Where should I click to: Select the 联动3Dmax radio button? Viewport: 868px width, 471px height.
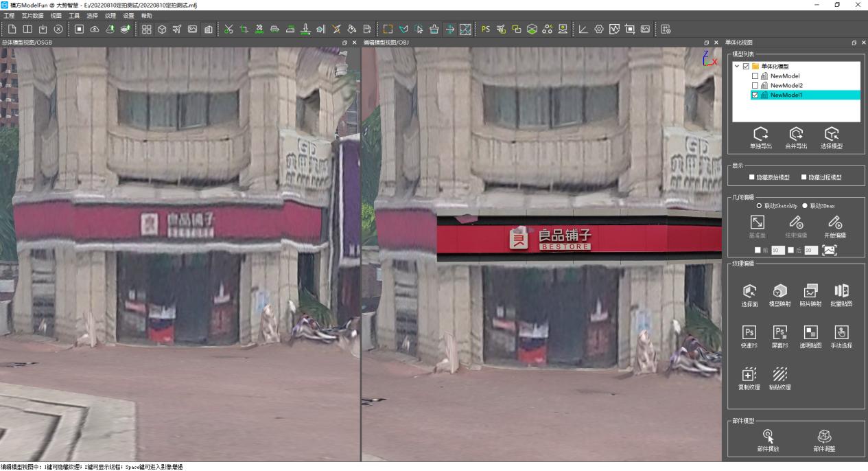pyautogui.click(x=805, y=206)
